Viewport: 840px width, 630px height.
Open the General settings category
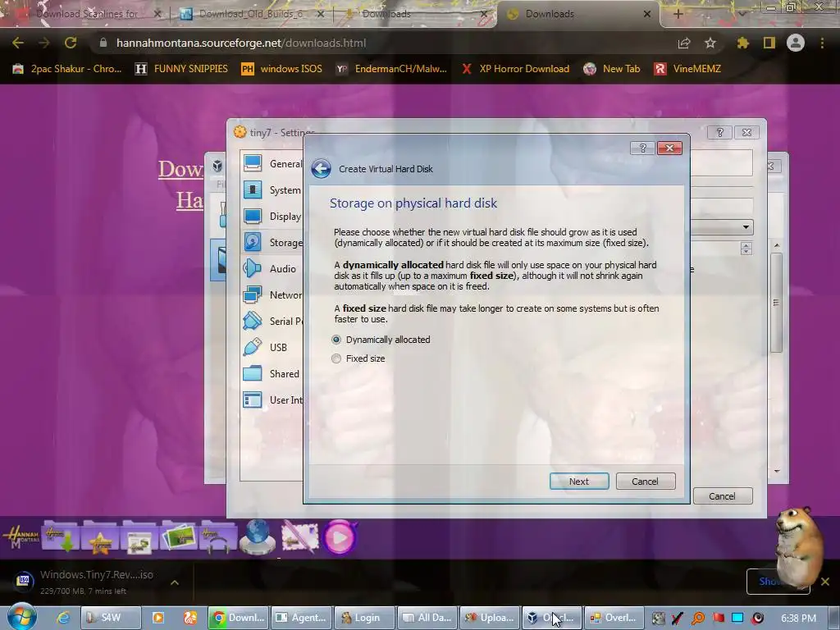pyautogui.click(x=272, y=163)
